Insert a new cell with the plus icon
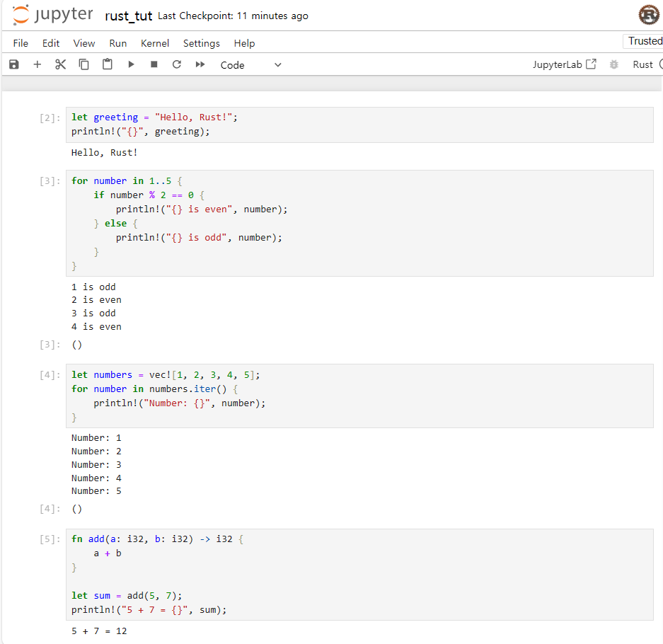This screenshot has height=644, width=663. tap(37, 64)
